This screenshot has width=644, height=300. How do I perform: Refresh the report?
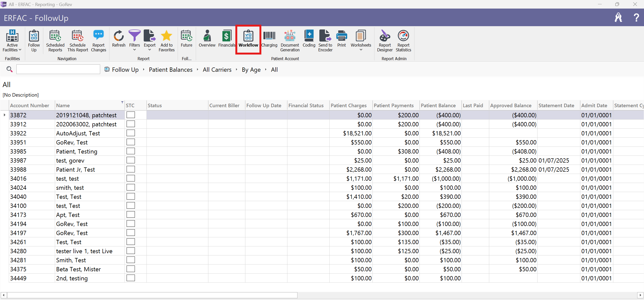119,39
